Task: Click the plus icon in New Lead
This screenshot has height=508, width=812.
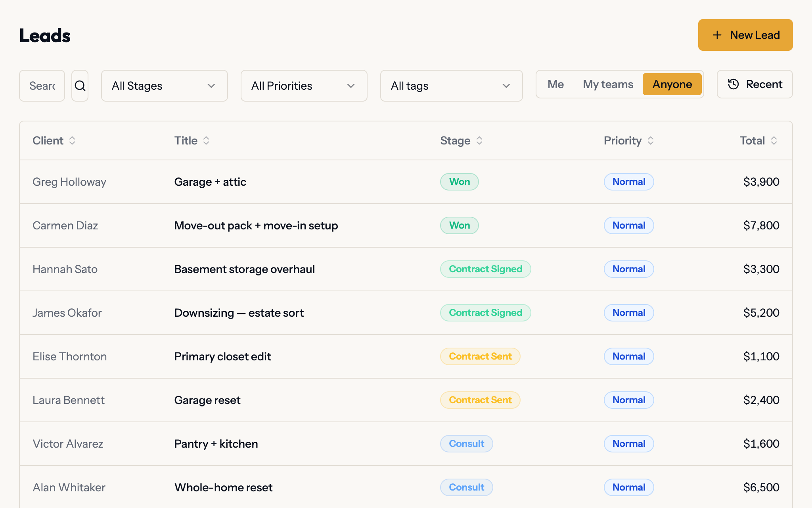Action: (x=717, y=35)
